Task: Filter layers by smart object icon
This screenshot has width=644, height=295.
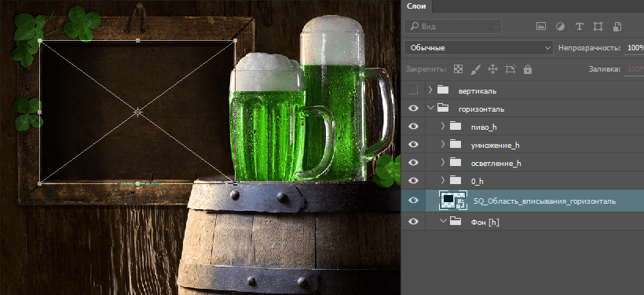Action: pos(617,26)
